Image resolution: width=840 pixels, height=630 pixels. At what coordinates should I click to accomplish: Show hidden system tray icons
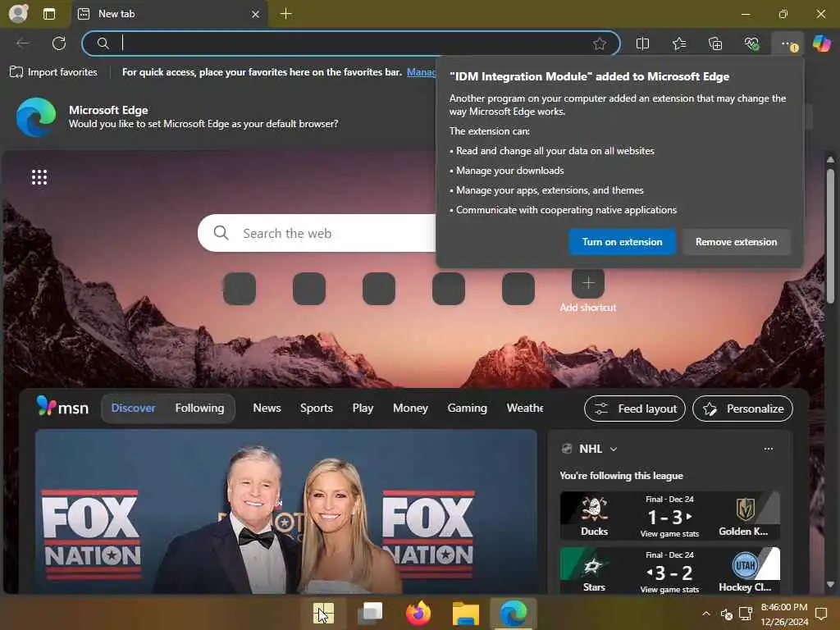pos(706,614)
